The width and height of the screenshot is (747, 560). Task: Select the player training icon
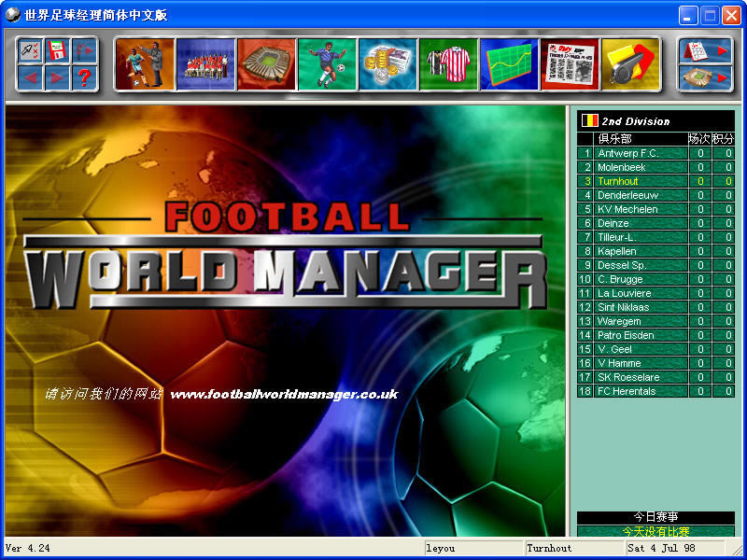tap(327, 65)
